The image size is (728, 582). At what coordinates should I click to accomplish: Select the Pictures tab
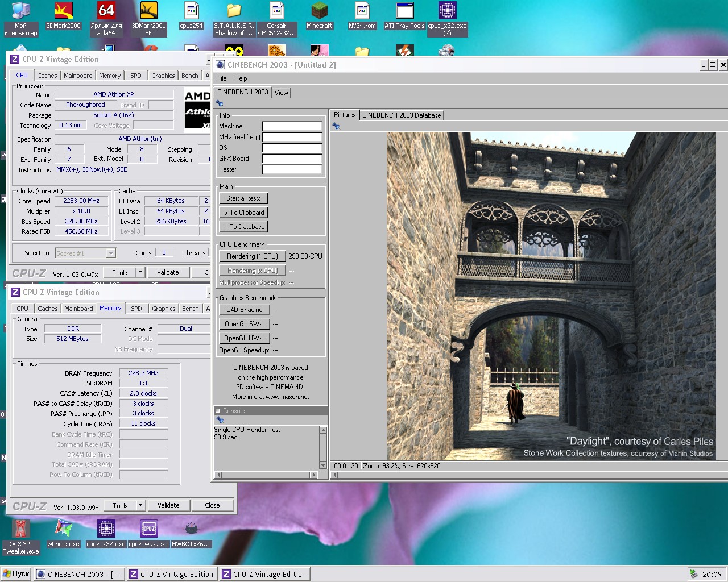(345, 115)
